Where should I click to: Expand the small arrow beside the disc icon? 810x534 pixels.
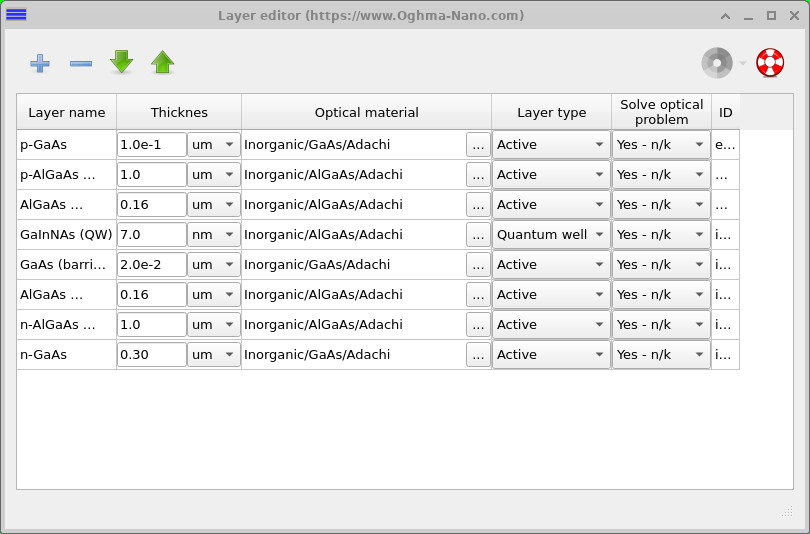tap(743, 63)
